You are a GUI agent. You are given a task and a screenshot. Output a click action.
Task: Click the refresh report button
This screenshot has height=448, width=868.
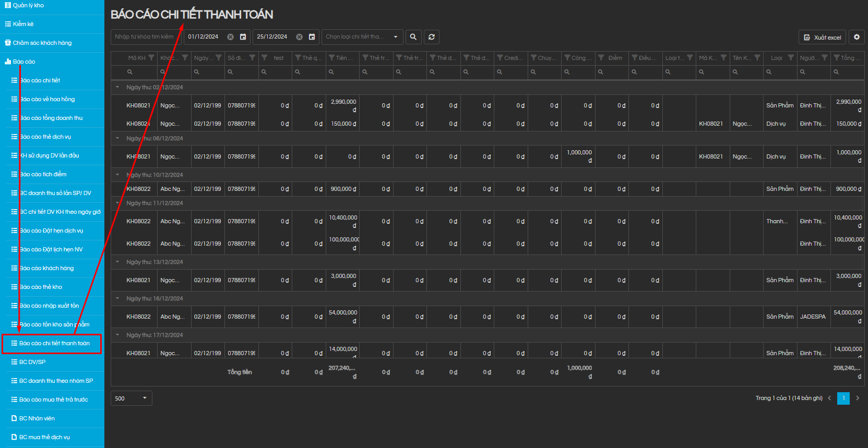coord(432,37)
